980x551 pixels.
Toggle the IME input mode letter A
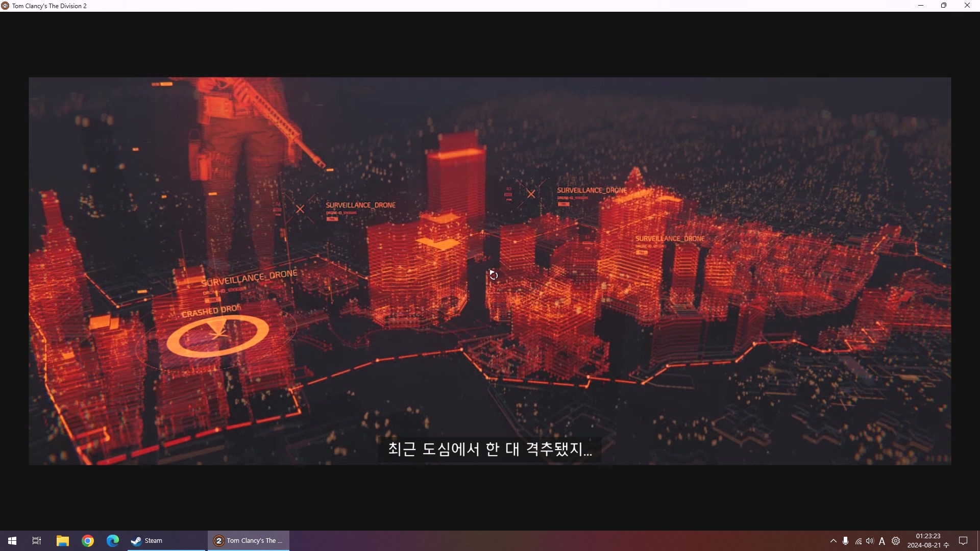point(882,541)
